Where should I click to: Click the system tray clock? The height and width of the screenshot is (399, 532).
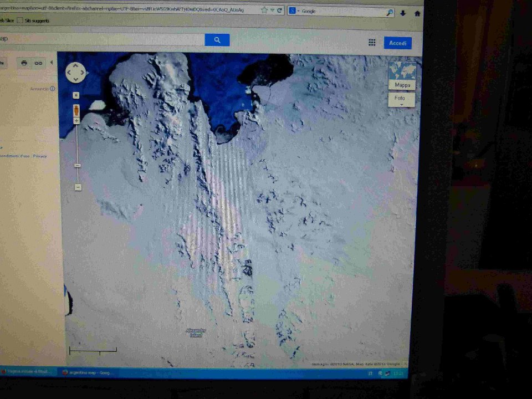pyautogui.click(x=399, y=374)
